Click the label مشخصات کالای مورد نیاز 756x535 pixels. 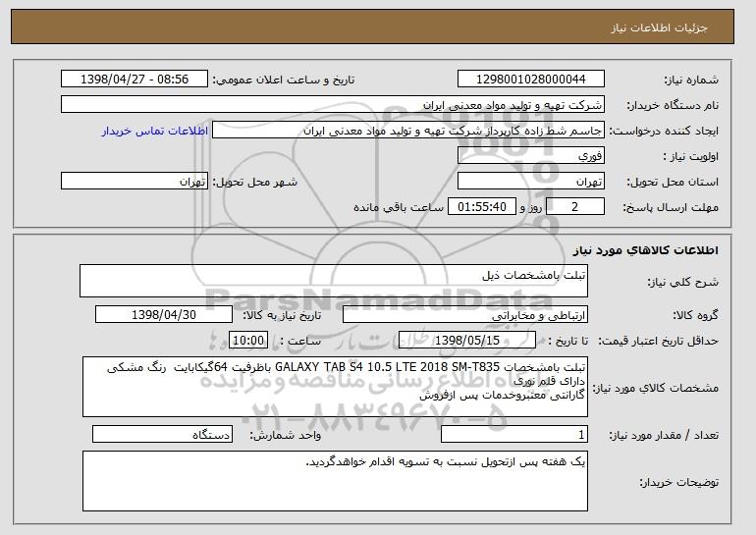coord(656,388)
